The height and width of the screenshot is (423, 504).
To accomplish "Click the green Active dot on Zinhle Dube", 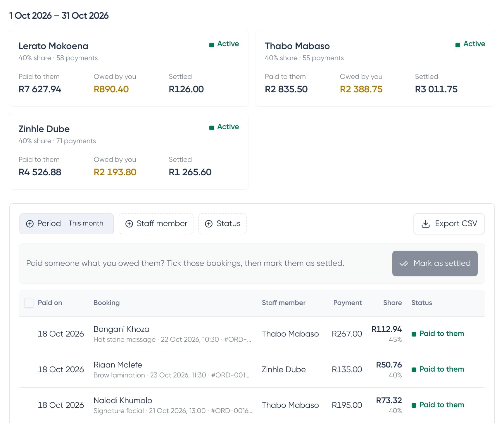I will pyautogui.click(x=212, y=128).
